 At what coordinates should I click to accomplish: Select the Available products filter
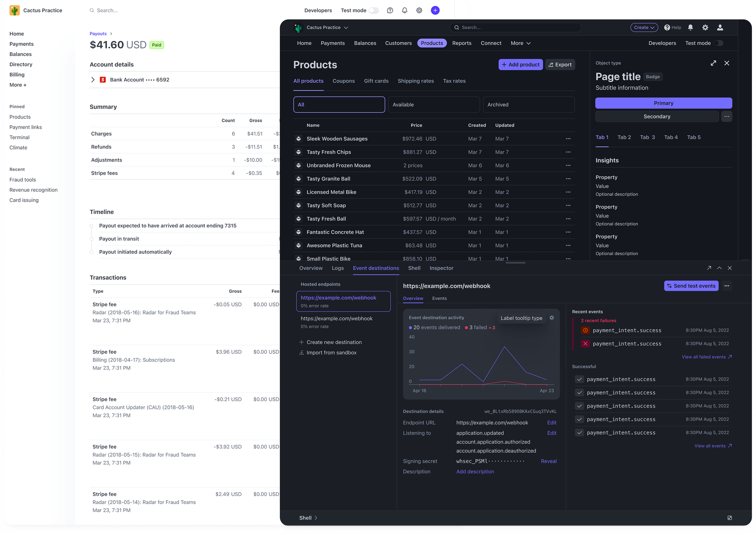tap(434, 104)
